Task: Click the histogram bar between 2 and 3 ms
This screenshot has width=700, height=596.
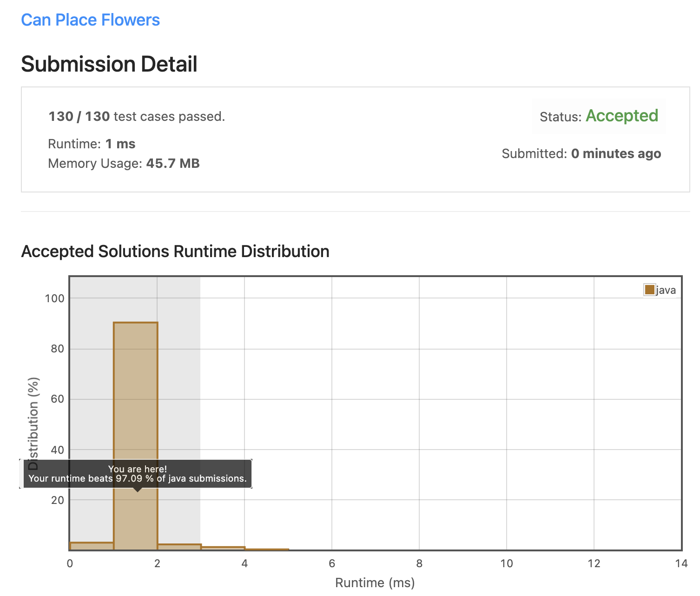Action: coord(179,547)
